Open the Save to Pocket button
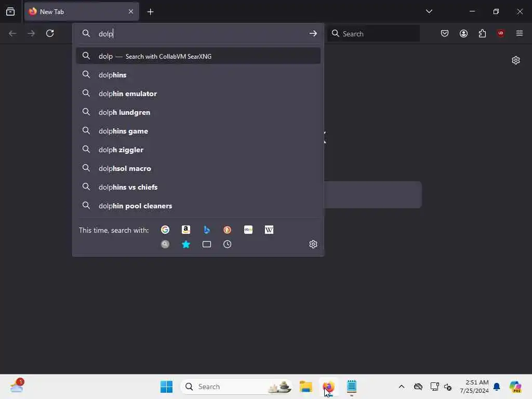532x399 pixels. coord(445,33)
